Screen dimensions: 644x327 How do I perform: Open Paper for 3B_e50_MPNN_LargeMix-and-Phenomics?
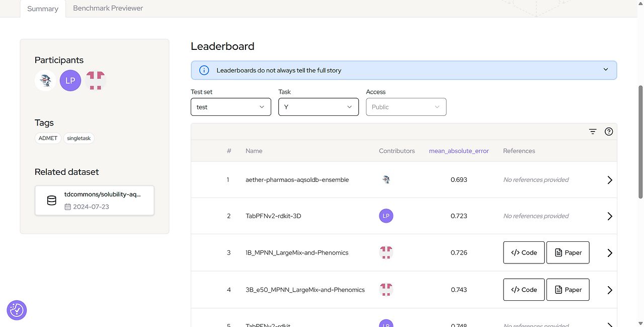(568, 290)
